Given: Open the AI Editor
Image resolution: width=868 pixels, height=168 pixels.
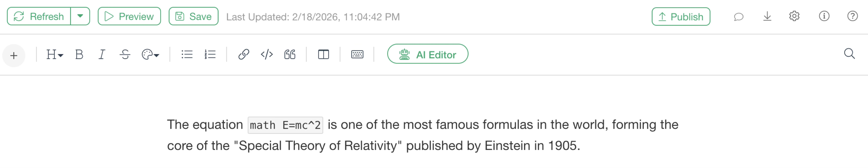Looking at the screenshot, I should pyautogui.click(x=428, y=54).
